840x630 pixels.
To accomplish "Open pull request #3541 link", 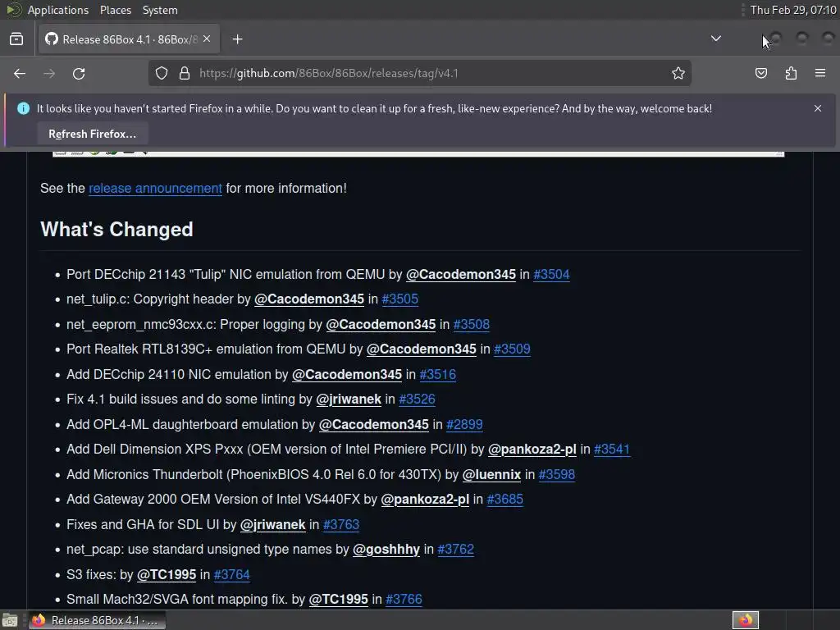I will point(612,449).
